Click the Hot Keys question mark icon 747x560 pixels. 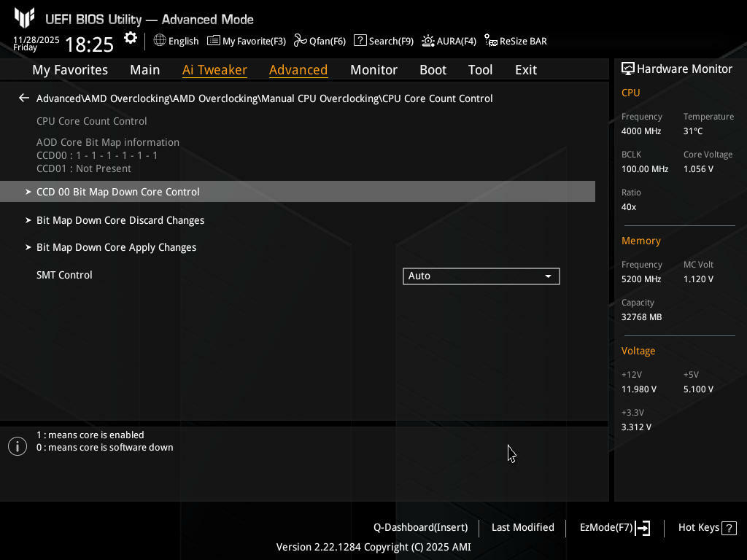[x=729, y=528]
